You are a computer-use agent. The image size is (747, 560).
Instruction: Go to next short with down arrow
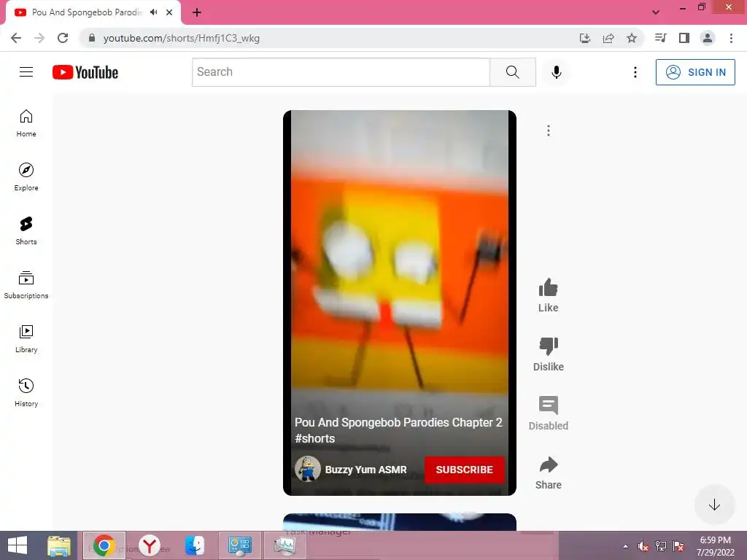714,505
